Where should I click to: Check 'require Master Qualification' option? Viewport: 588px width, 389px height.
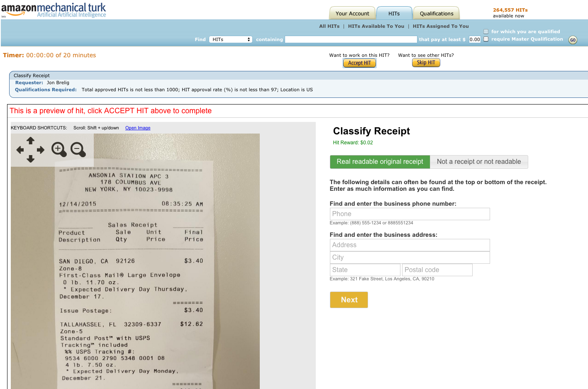pyautogui.click(x=486, y=39)
